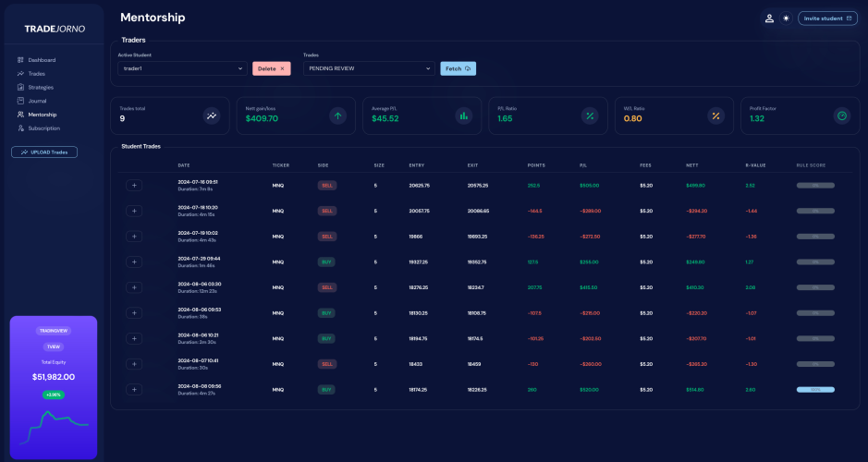Click the 100% rule score bar

click(815, 390)
